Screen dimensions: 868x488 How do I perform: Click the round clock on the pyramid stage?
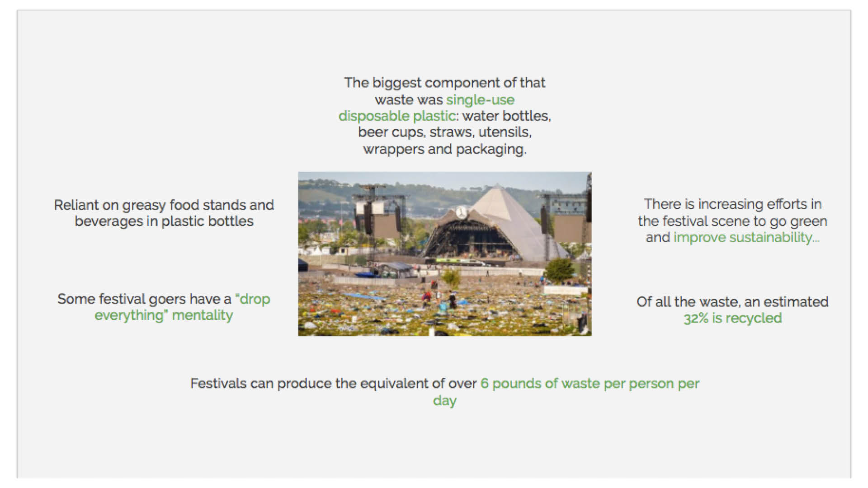click(x=461, y=212)
